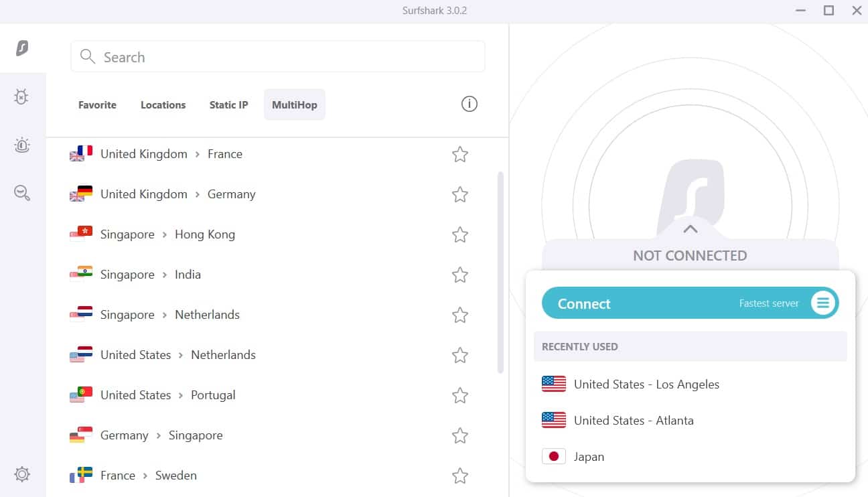868x497 pixels.
Task: Star the Singapore to Hong Kong route
Action: point(460,234)
